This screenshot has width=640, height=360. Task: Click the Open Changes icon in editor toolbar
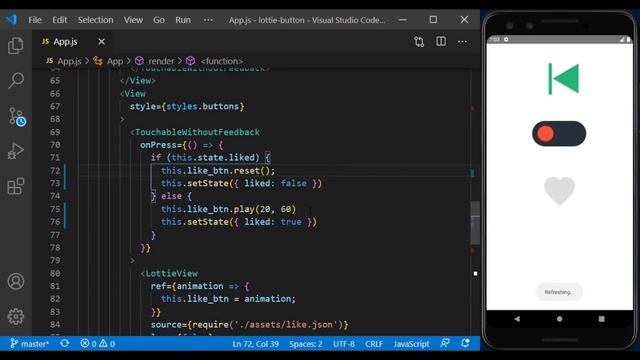[x=419, y=42]
